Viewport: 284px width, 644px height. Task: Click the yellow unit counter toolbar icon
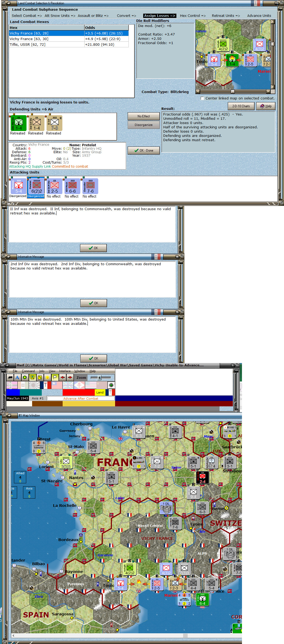tap(32, 377)
